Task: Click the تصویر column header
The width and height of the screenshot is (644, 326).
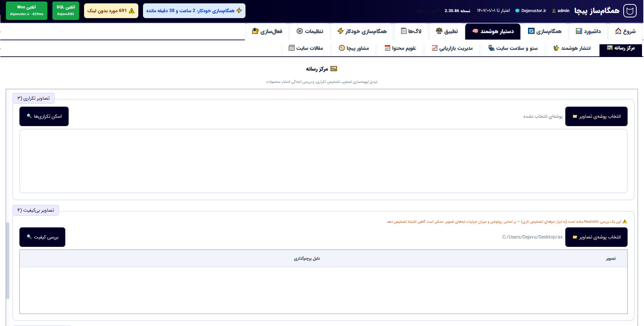Action: (611, 259)
